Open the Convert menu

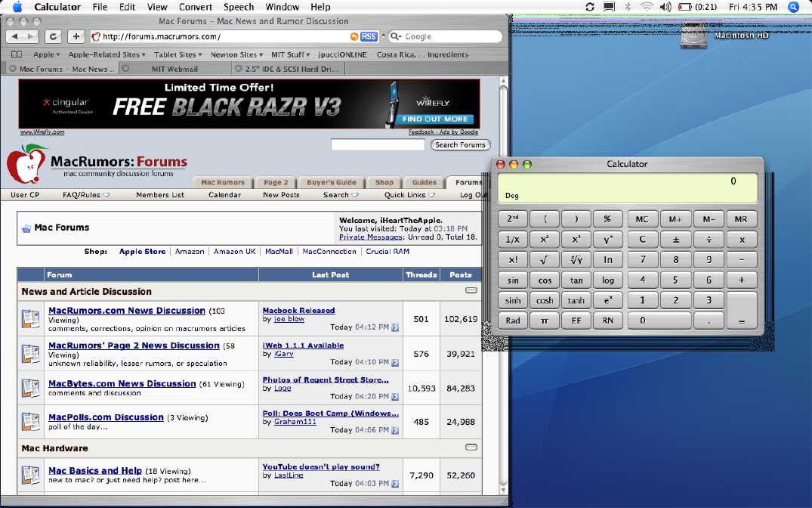pos(195,7)
